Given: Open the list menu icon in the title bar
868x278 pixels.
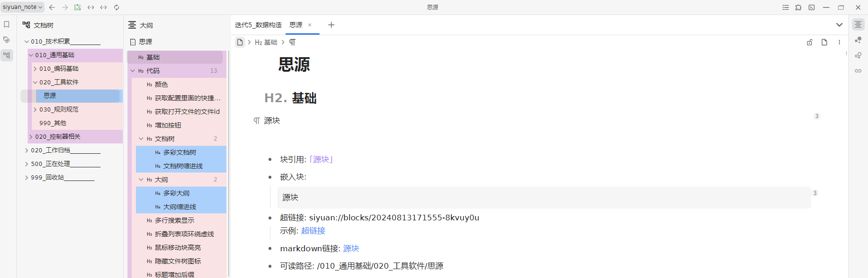Looking at the screenshot, I should point(786,7).
